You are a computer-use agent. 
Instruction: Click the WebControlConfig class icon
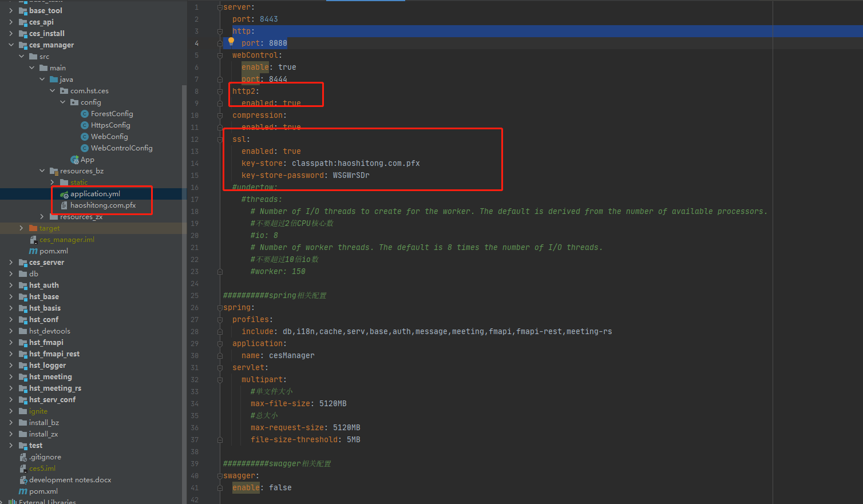click(85, 148)
